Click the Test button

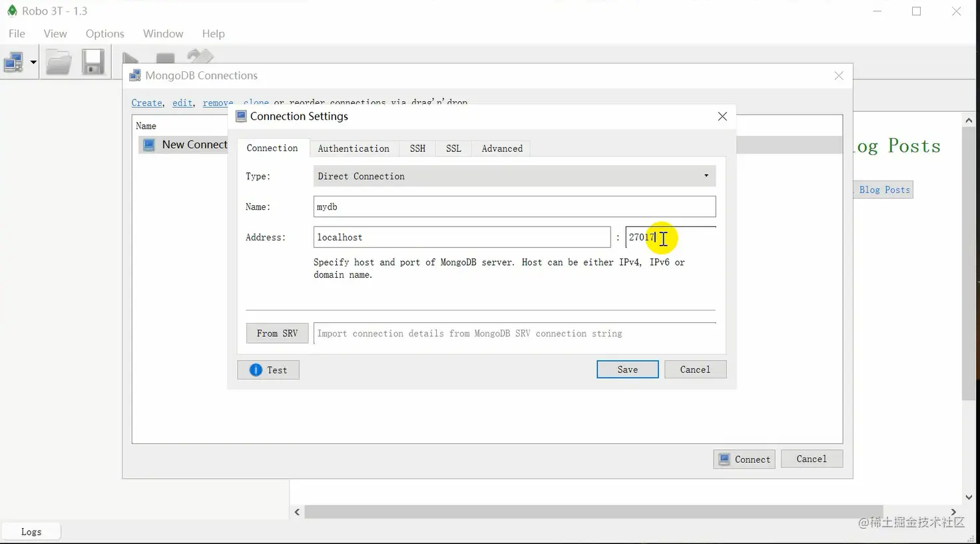tap(268, 370)
